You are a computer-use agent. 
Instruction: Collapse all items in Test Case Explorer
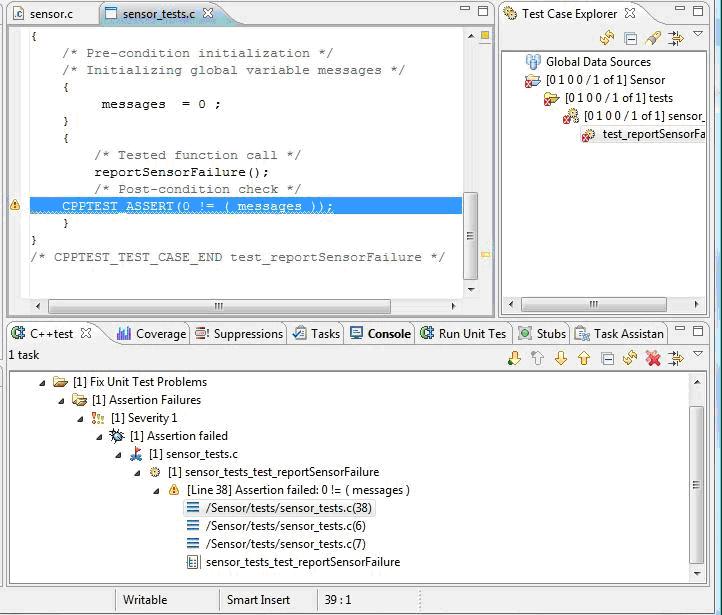[630, 38]
